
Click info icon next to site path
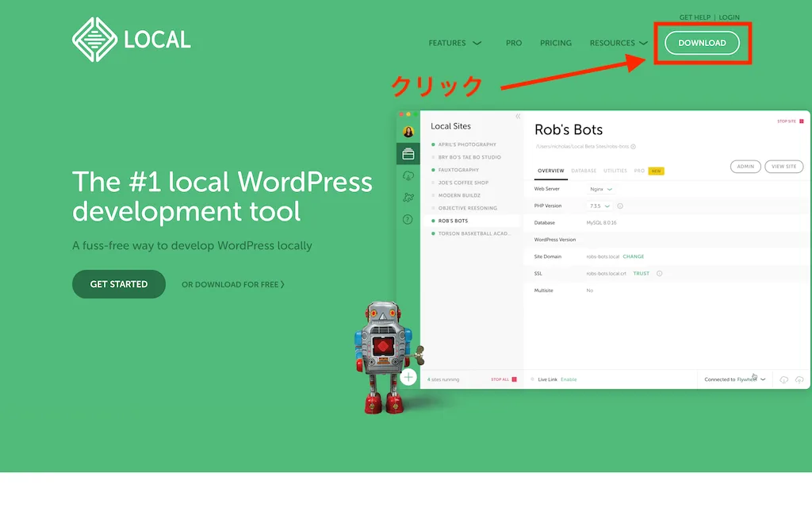click(633, 147)
